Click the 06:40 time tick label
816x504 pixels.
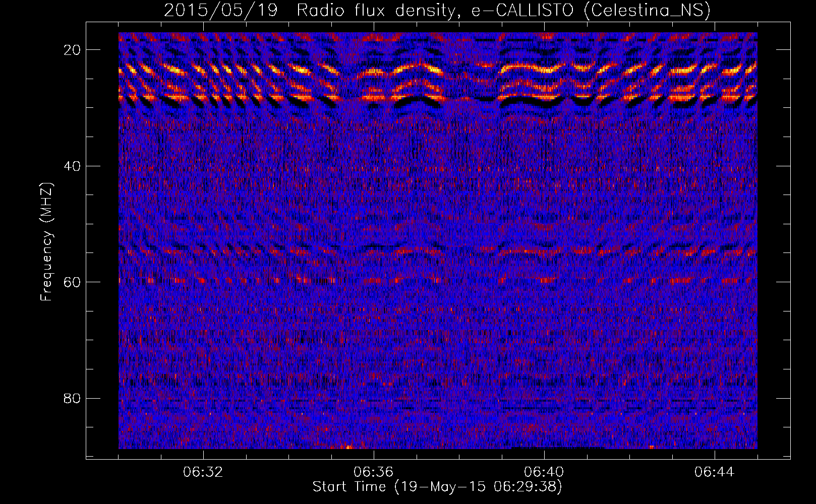point(544,472)
